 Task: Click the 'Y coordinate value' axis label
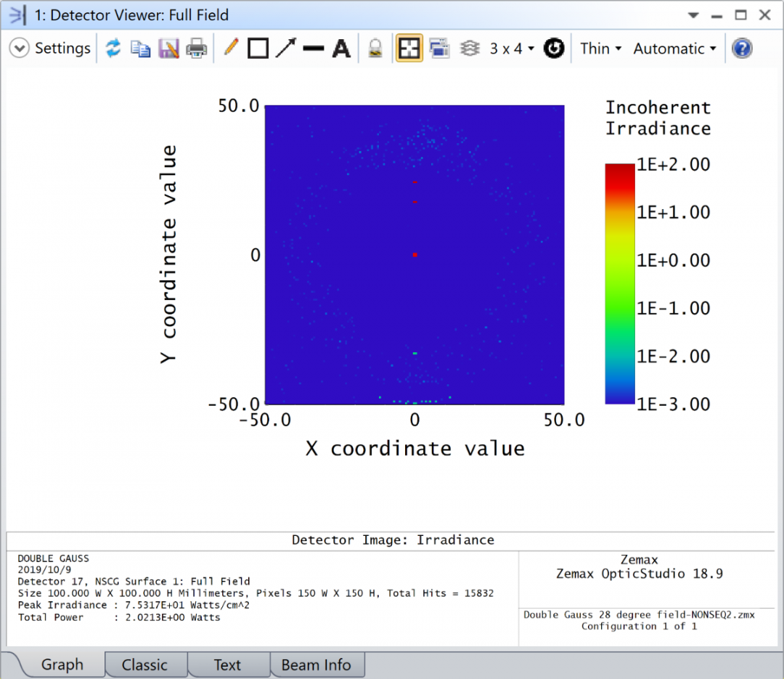click(168, 254)
